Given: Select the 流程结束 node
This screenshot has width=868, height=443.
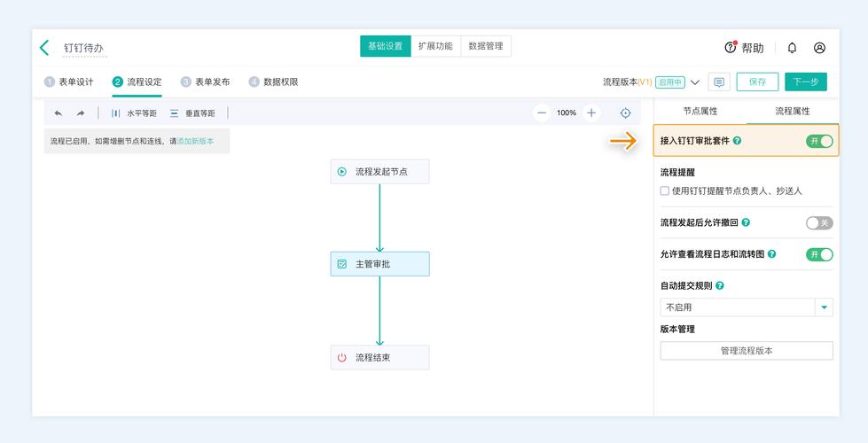Looking at the screenshot, I should (379, 357).
